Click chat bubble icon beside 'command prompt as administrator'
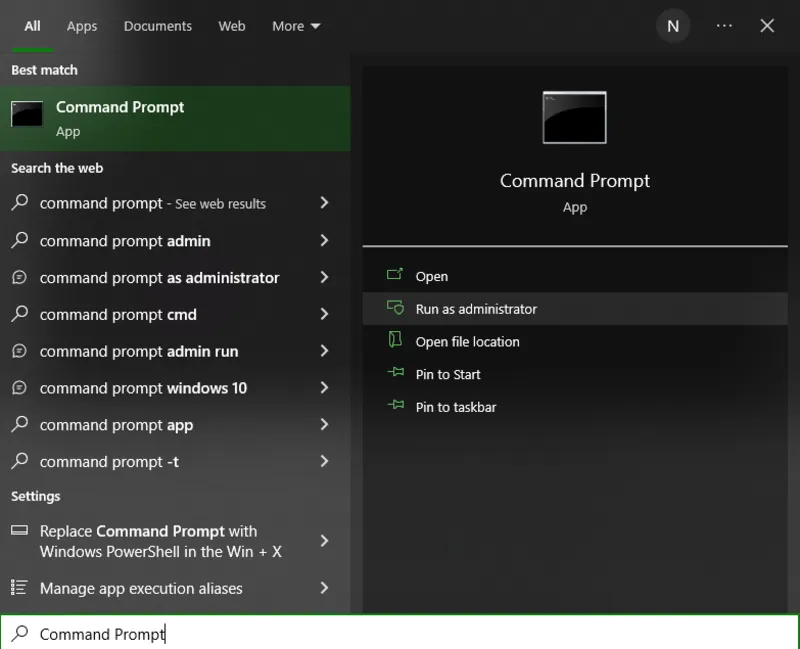 tap(19, 277)
